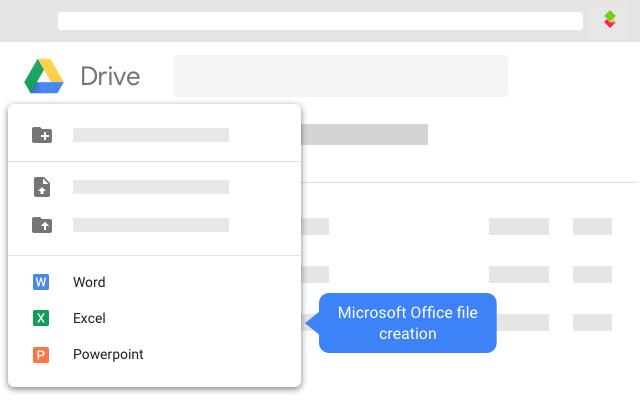This screenshot has height=400, width=640.
Task: Click the browser extension icon
Action: pos(610,20)
